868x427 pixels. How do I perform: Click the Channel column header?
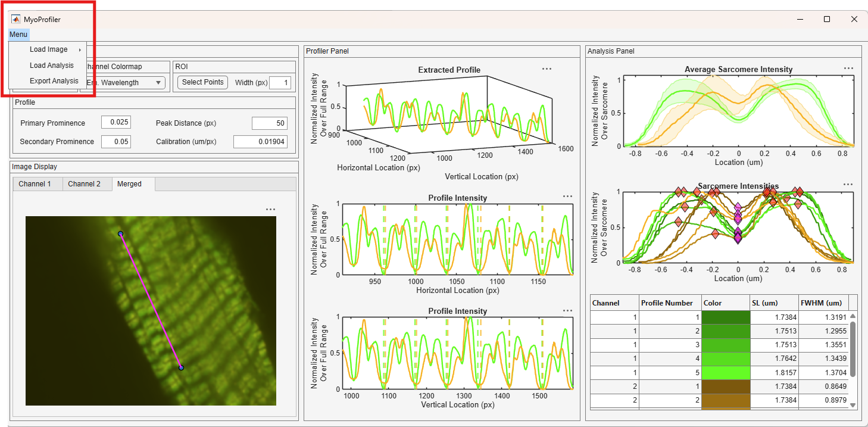click(x=614, y=303)
